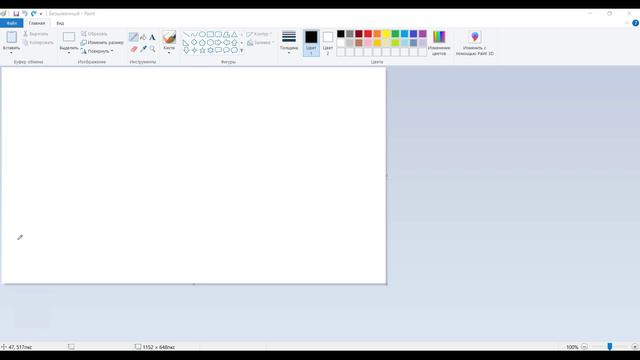Pick the Line shape
This screenshot has width=640, height=360.
(186, 34)
